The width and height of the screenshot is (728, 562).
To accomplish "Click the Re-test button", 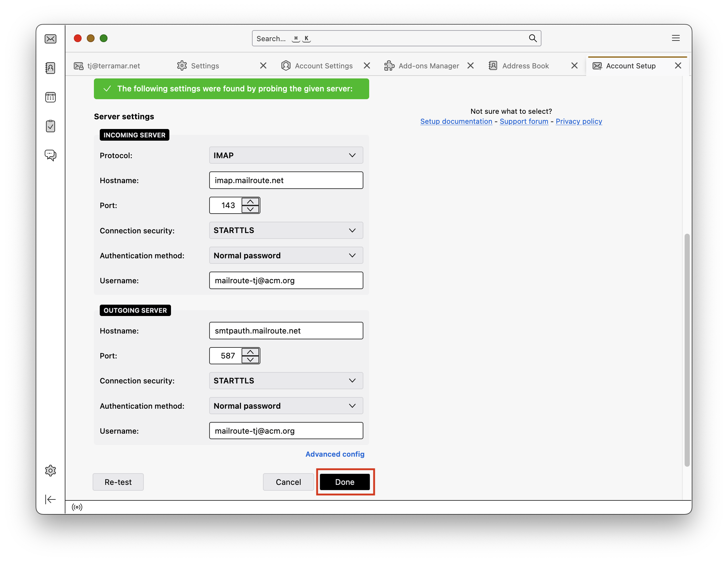I will [x=118, y=482].
